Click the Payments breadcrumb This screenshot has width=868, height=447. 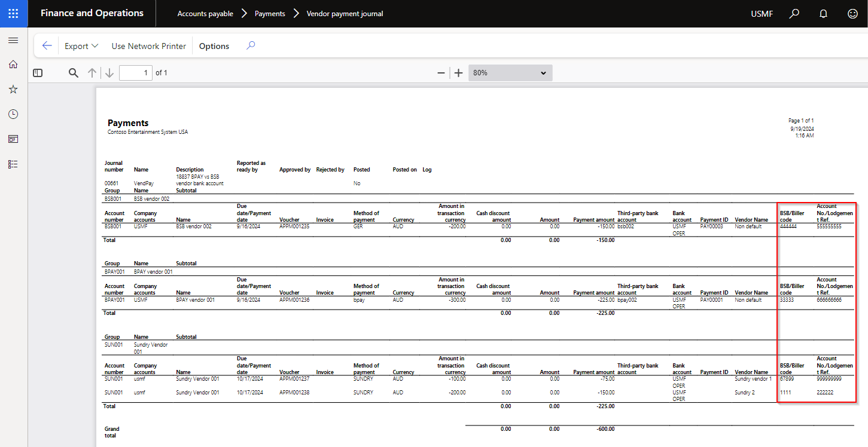tap(270, 13)
